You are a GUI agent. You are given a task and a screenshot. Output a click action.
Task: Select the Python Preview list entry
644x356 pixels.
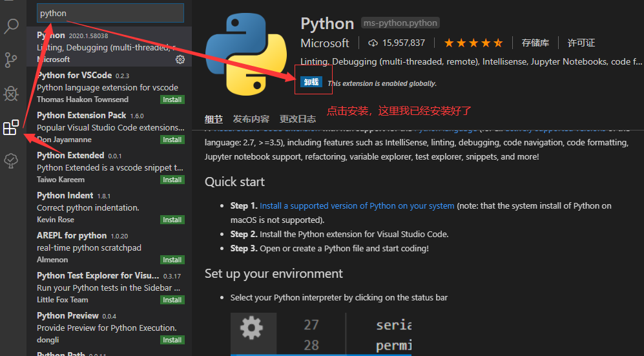(x=109, y=327)
